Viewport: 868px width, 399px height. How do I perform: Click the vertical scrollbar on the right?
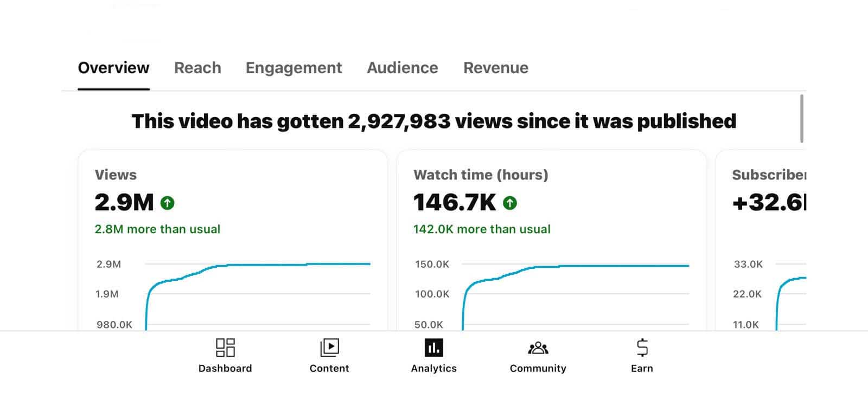click(801, 118)
